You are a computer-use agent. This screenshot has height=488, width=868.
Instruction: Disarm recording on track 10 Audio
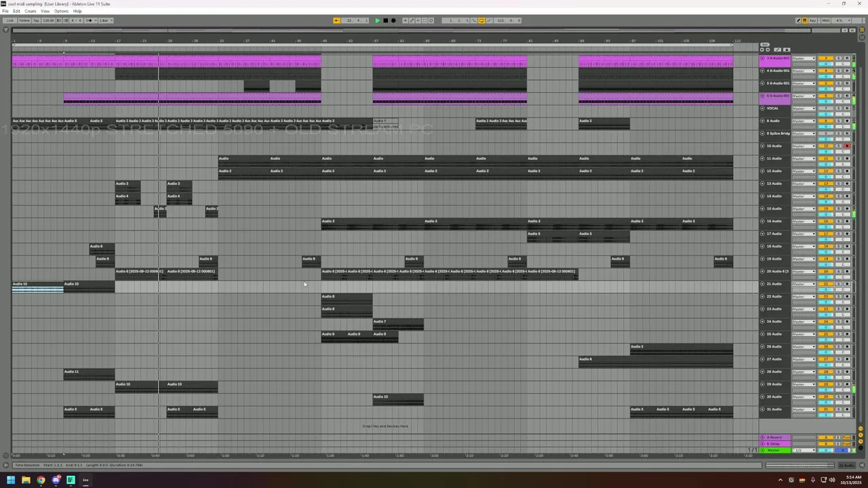pyautogui.click(x=847, y=146)
